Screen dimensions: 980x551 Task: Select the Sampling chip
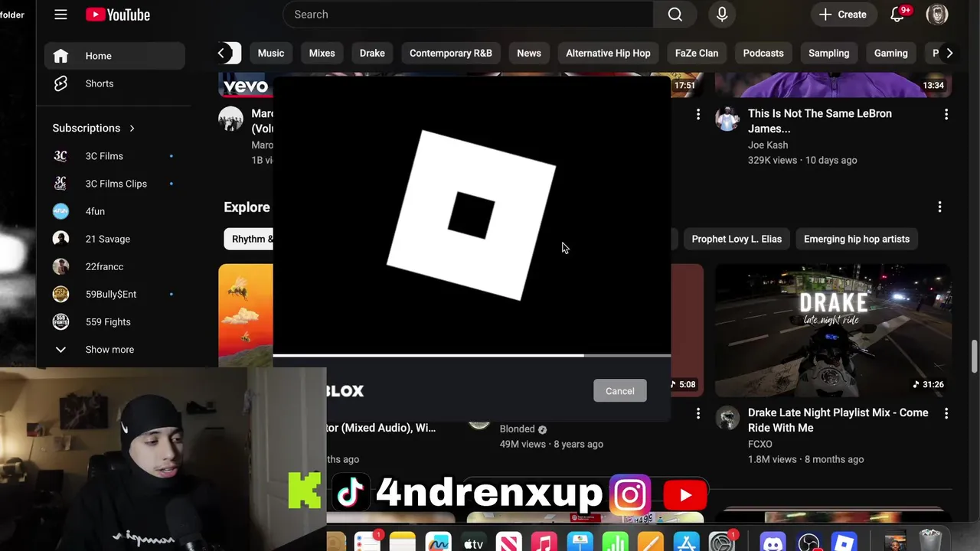tap(829, 53)
